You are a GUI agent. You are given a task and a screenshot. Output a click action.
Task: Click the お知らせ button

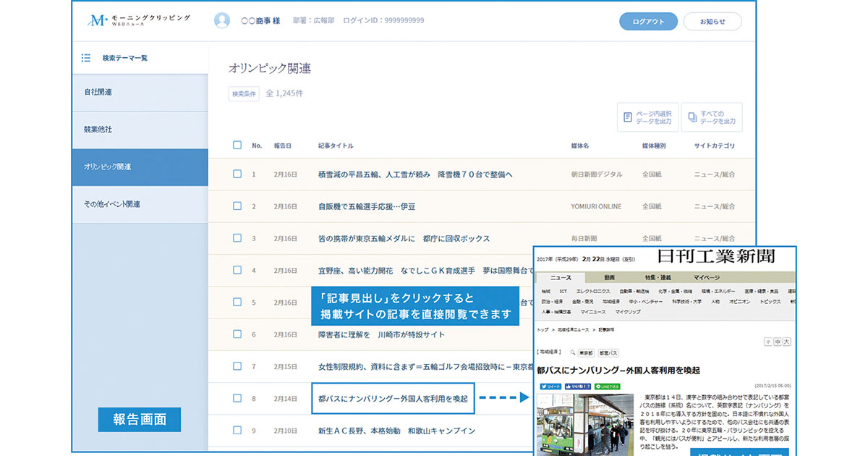pos(712,21)
